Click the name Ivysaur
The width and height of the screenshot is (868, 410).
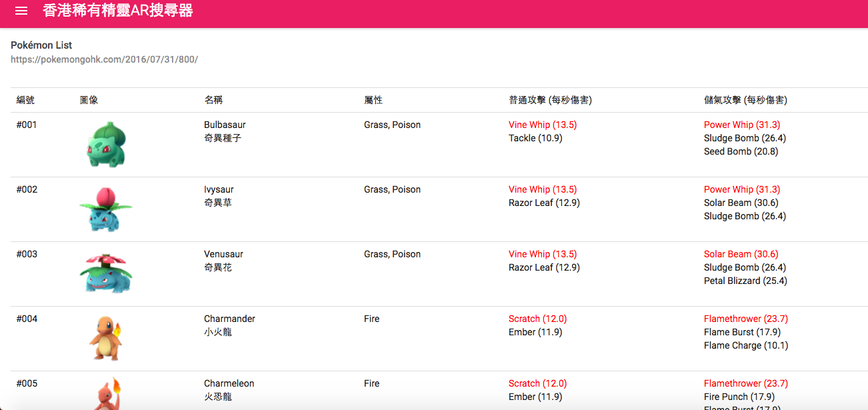[219, 189]
